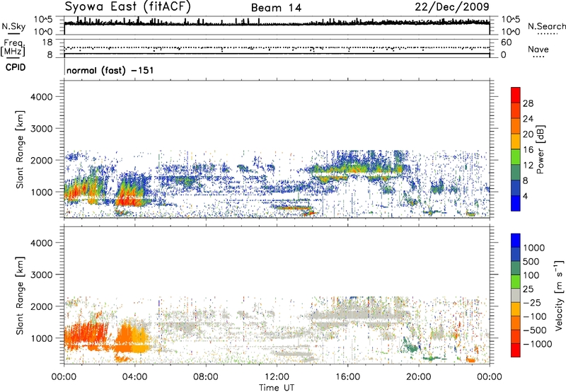
Task: Click the blue swatch near power value 4
Action: pyautogui.click(x=516, y=203)
